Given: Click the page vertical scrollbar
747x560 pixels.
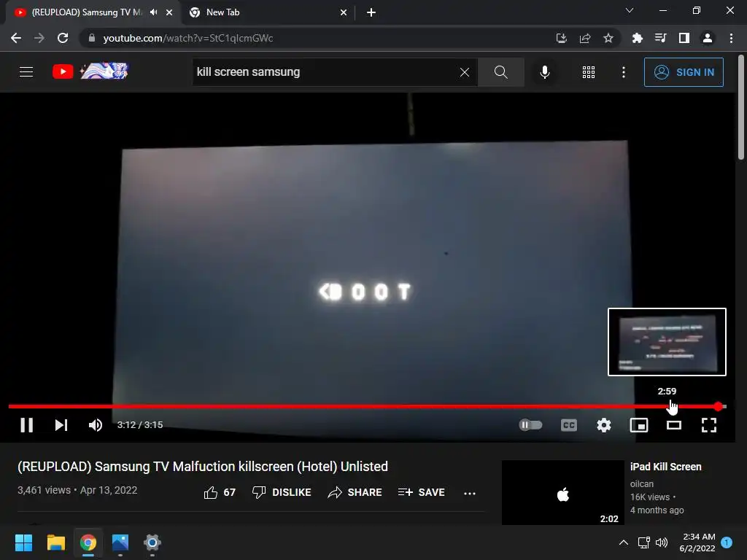Looking at the screenshot, I should [741, 109].
